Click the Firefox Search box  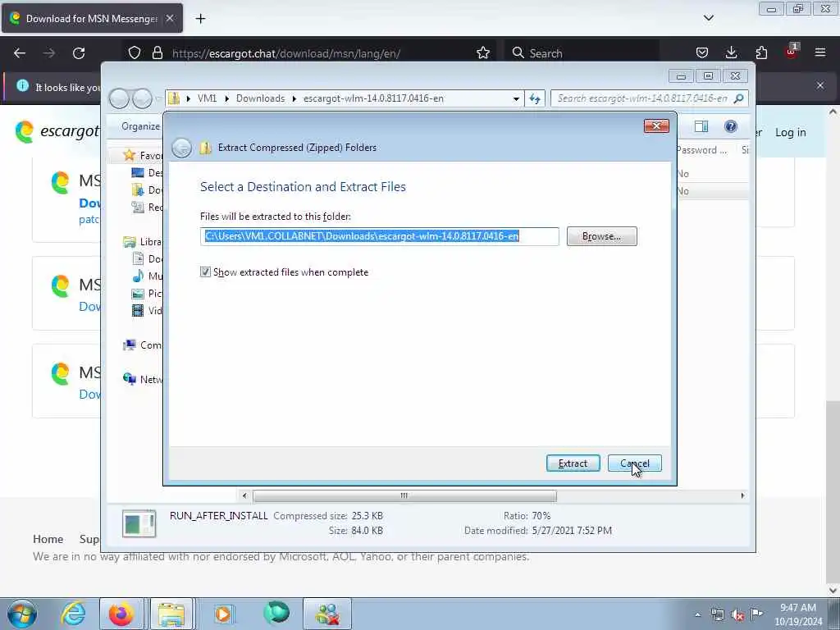pos(582,53)
